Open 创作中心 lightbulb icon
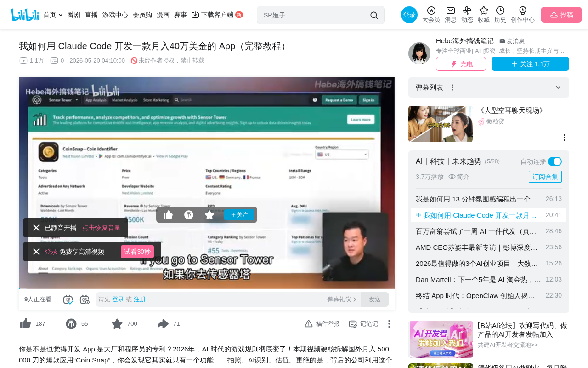Screen dimensions: 588x368 pos(523,11)
